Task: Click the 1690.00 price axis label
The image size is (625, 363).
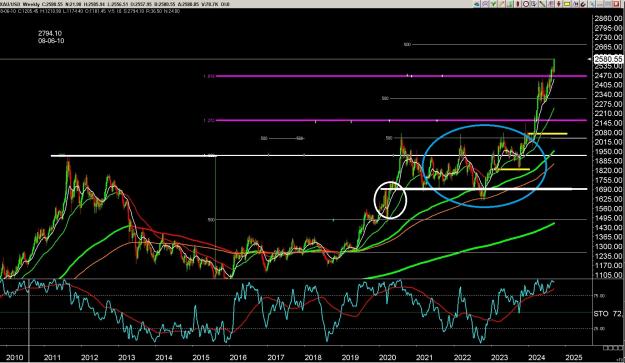Action: (608, 189)
